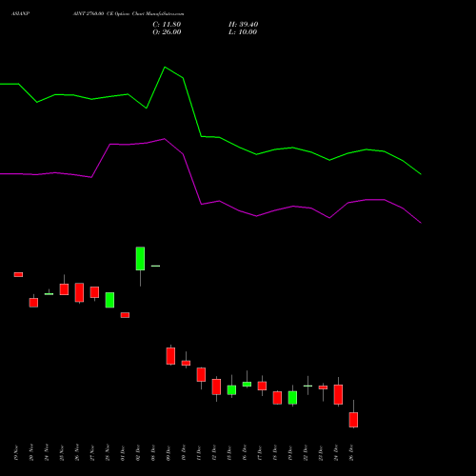476x476 pixels.
Task: Select the red candle for 26 Nov
Action: 79,292
